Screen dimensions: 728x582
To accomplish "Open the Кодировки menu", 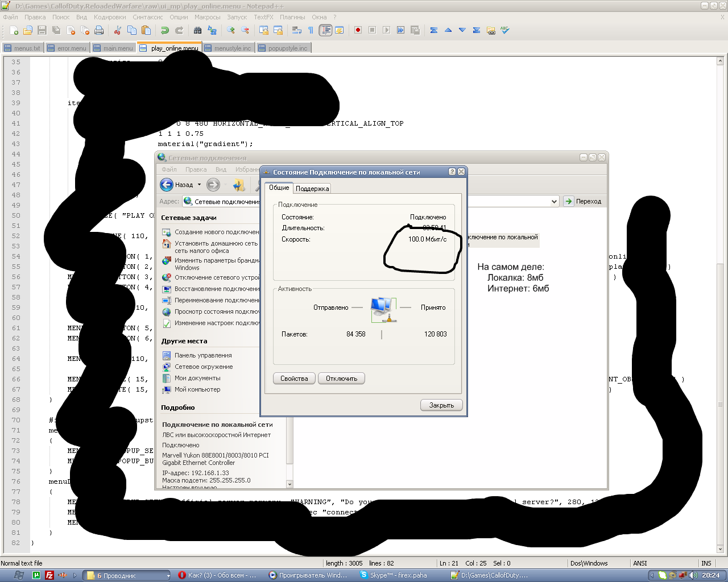I will coord(110,17).
